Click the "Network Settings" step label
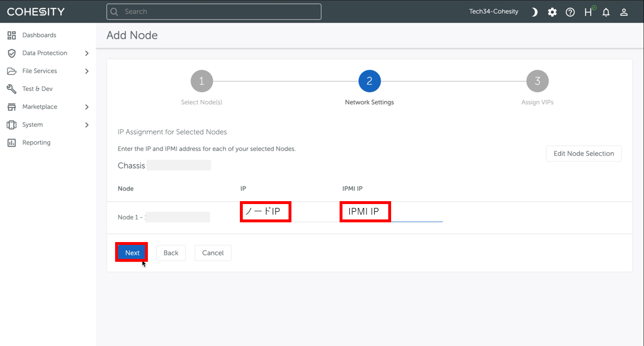The width and height of the screenshot is (644, 346). (369, 103)
